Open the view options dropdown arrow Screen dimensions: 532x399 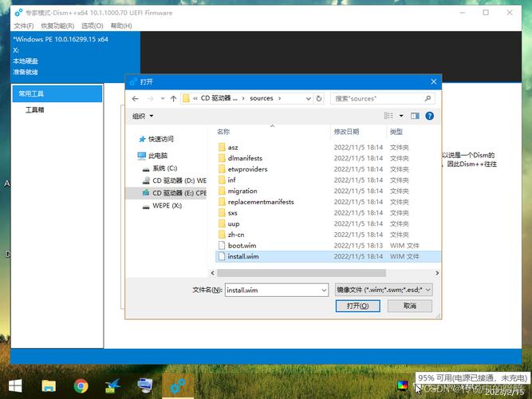[401, 116]
